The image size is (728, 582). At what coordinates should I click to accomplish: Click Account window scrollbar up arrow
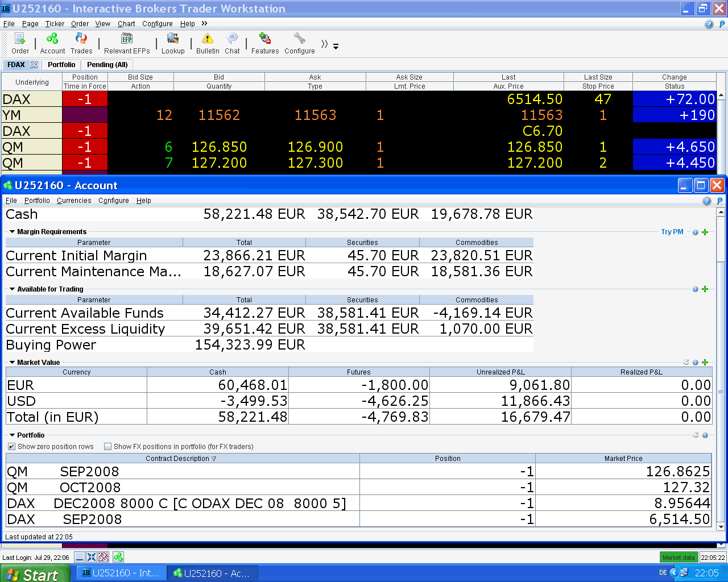coord(721,213)
